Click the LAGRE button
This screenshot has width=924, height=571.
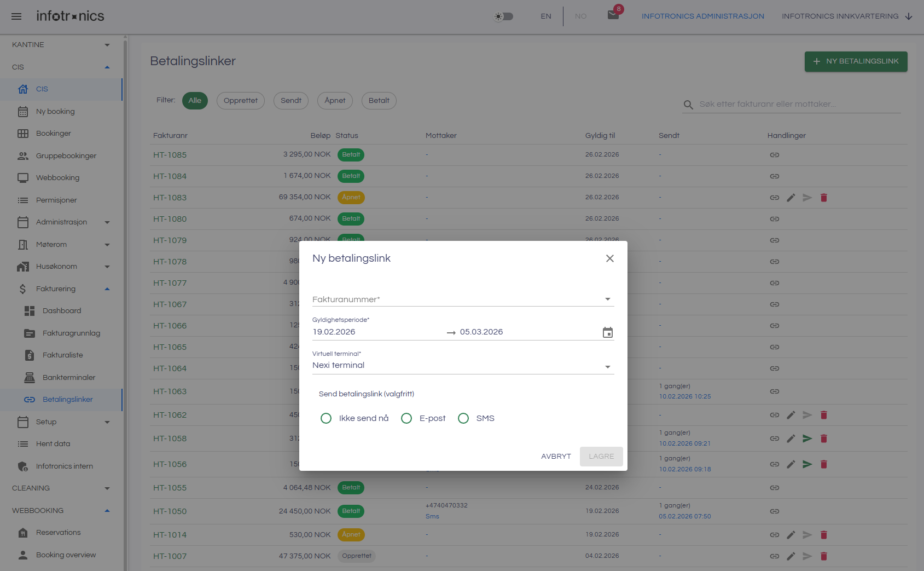pos(601,457)
